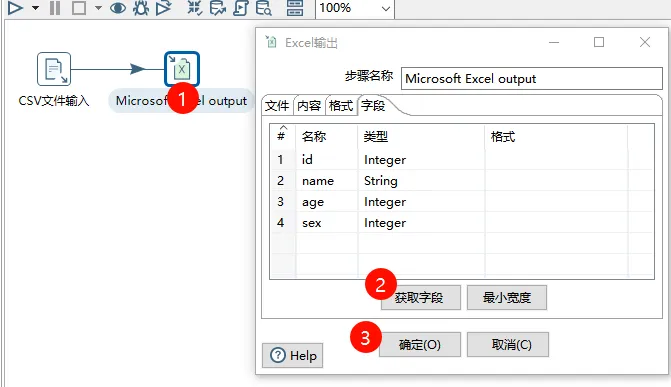Image resolution: width=671 pixels, height=387 pixels.
Task: Click the 步骤名称 input field
Action: tap(531, 78)
